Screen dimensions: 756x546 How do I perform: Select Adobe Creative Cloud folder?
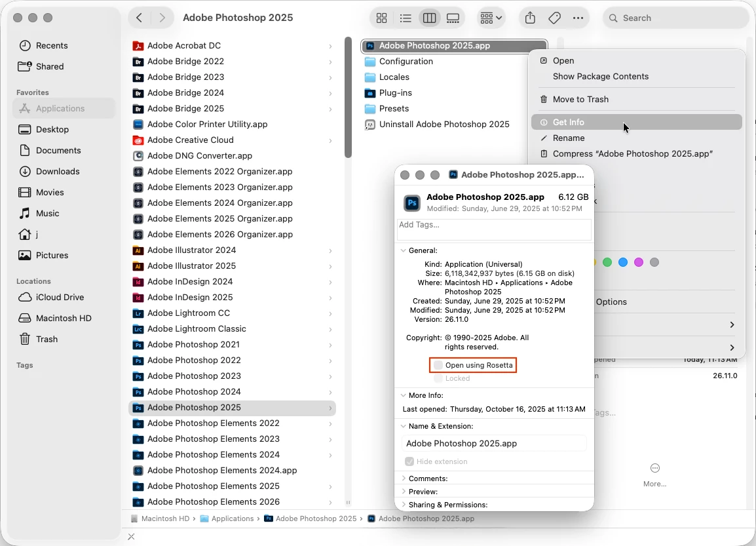[x=233, y=140]
